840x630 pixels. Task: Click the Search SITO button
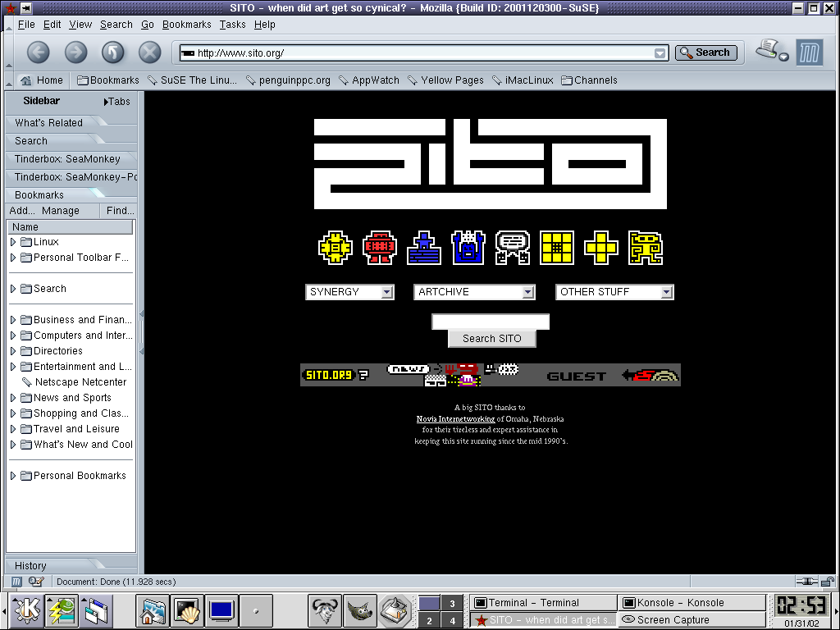pyautogui.click(x=492, y=339)
